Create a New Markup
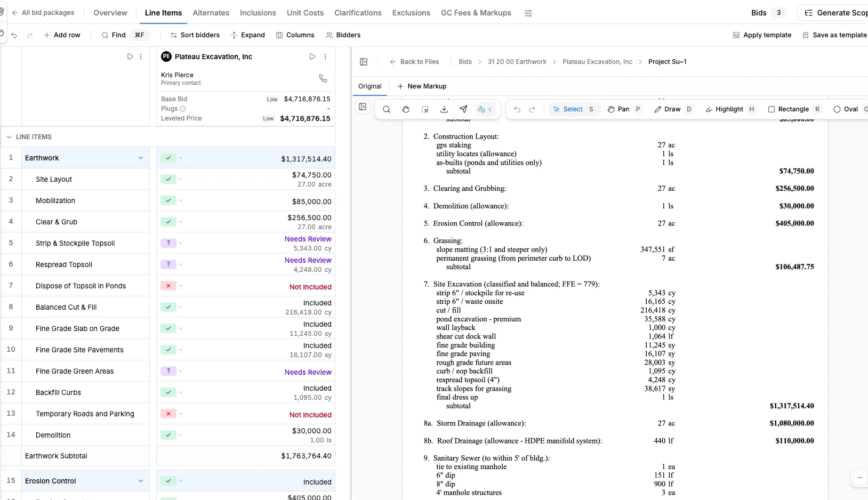The height and width of the screenshot is (500, 868). [422, 86]
